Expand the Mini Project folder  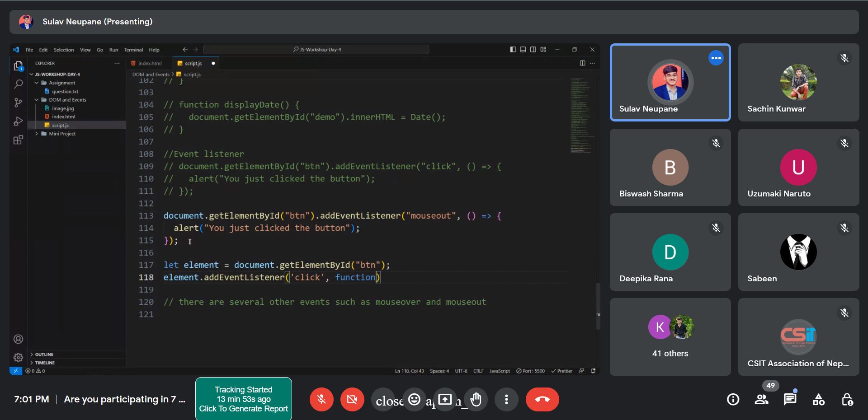[62, 134]
